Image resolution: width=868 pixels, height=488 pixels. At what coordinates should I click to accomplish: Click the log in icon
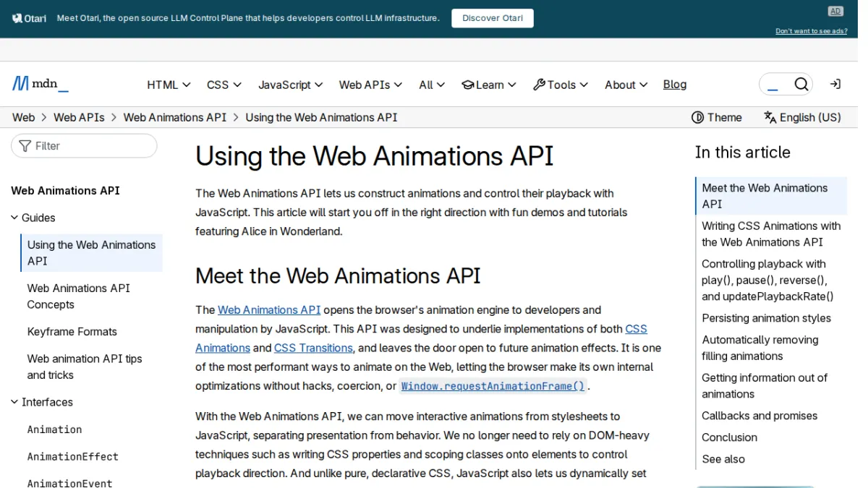835,84
